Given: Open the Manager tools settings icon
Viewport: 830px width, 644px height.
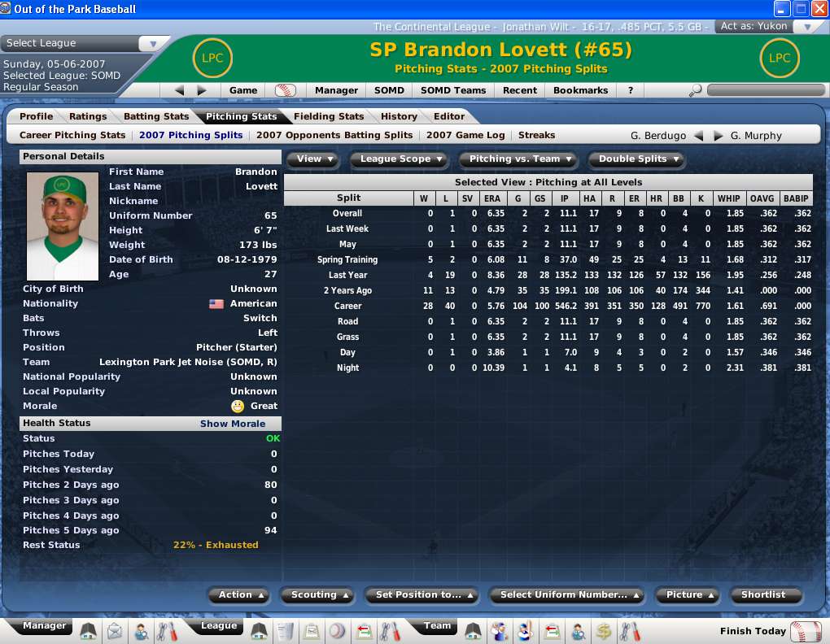Looking at the screenshot, I should (168, 631).
